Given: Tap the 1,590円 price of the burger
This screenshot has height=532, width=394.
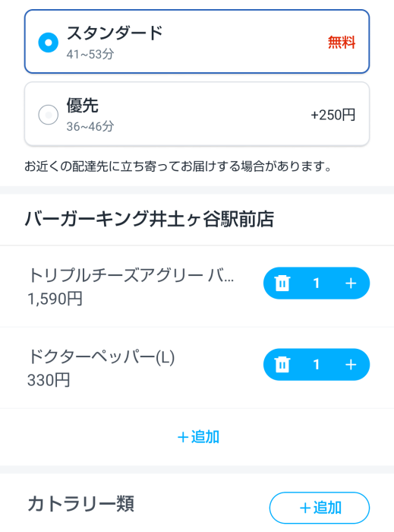Looking at the screenshot, I should [x=55, y=299].
